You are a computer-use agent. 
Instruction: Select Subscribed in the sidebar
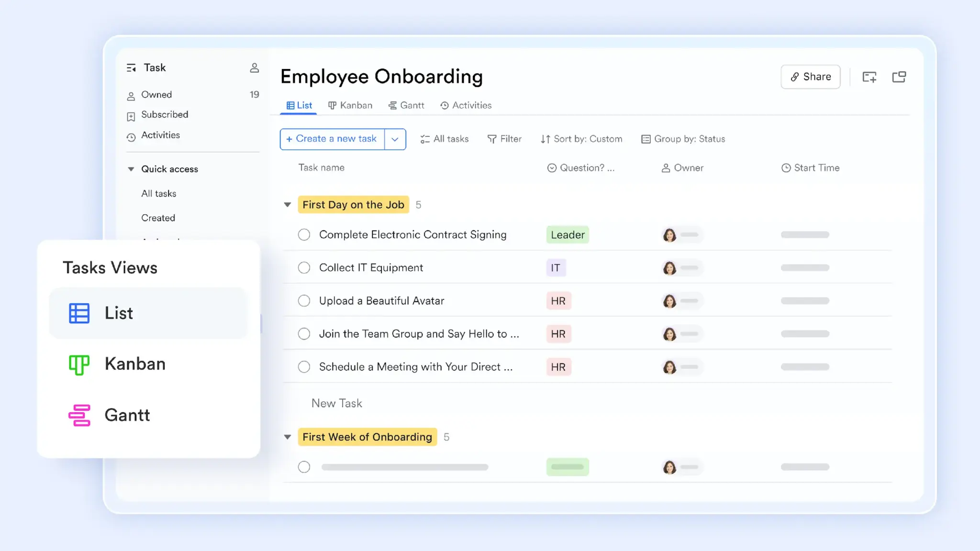[x=164, y=115]
